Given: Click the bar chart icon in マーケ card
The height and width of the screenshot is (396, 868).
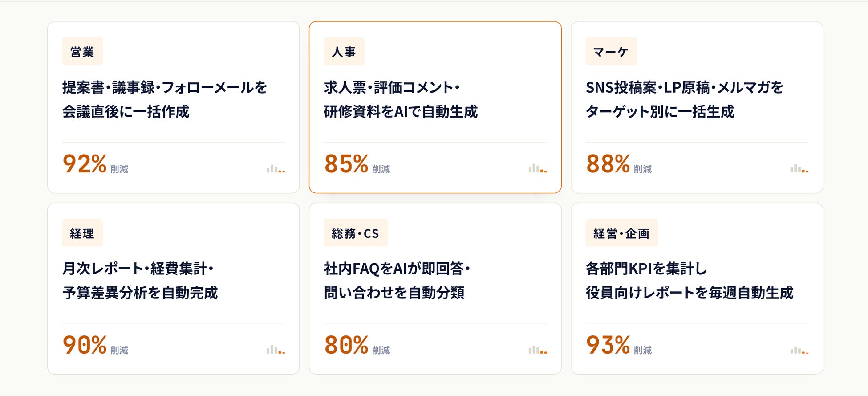Looking at the screenshot, I should click(799, 168).
